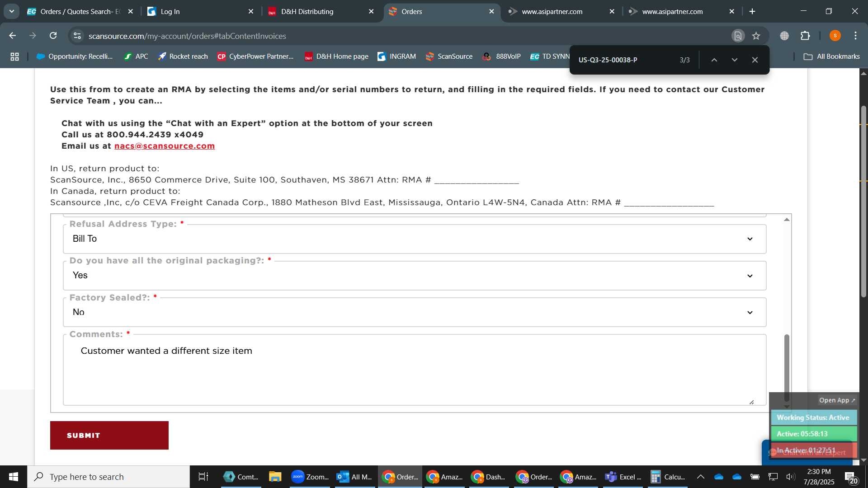Open the apps grid in bookmarks bar
Screen dimensions: 868x488
click(x=14, y=56)
